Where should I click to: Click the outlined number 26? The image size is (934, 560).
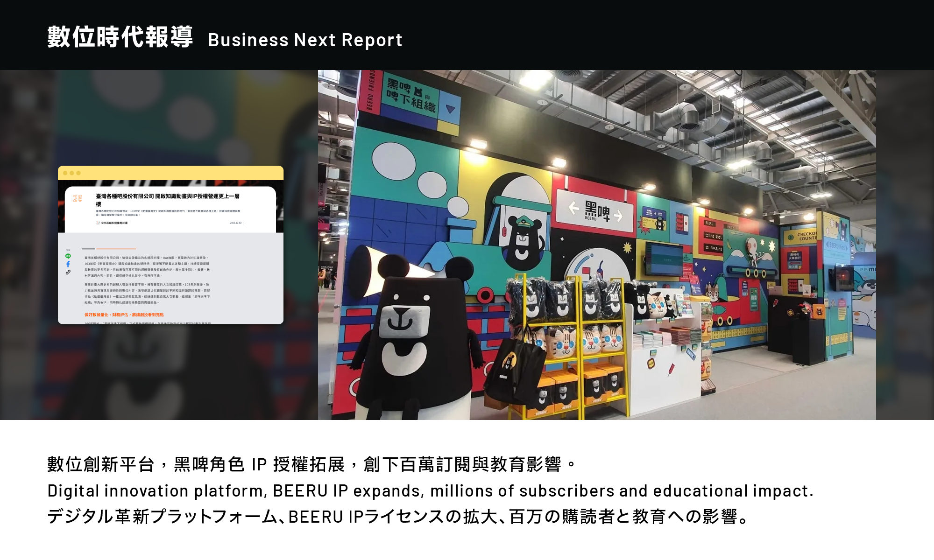click(78, 198)
